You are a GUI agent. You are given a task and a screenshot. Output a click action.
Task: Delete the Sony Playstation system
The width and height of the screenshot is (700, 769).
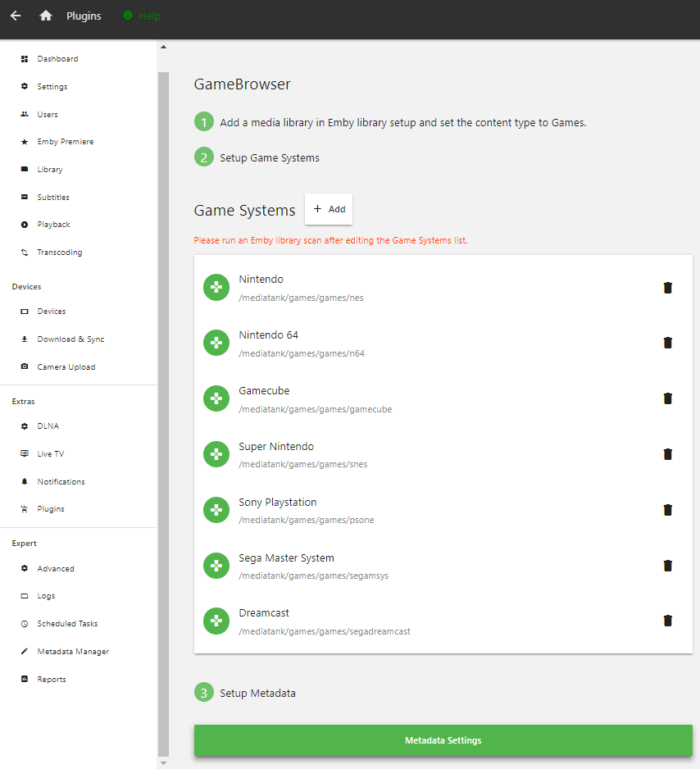(x=668, y=510)
